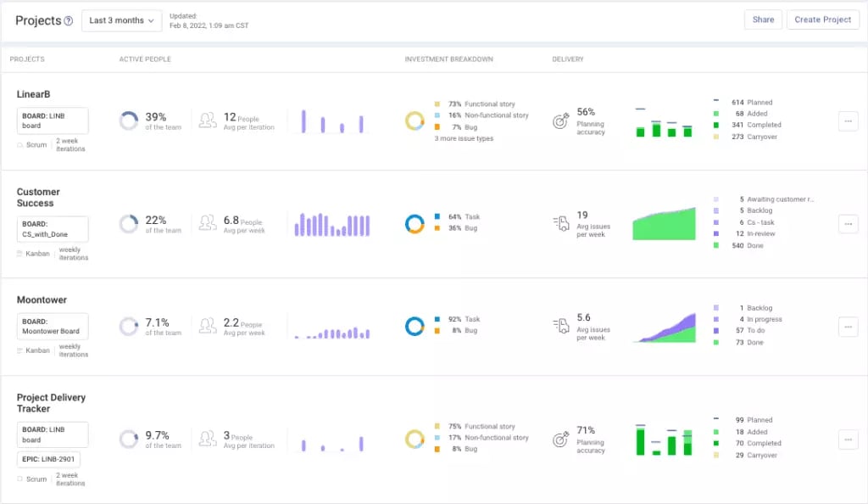Open the Moontower project title
Viewport: 868px width, 504px height.
pos(42,300)
